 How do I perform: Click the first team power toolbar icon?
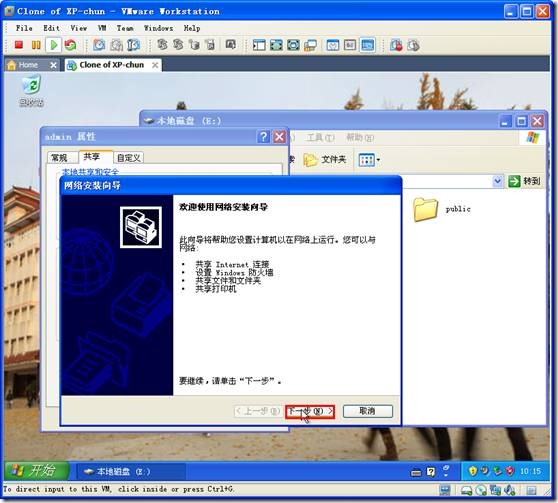tap(163, 45)
